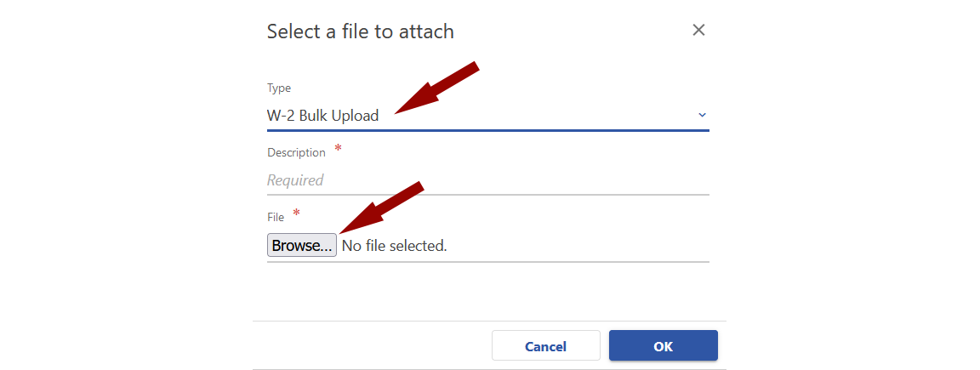Click the Description field label
The height and width of the screenshot is (370, 980).
(296, 153)
